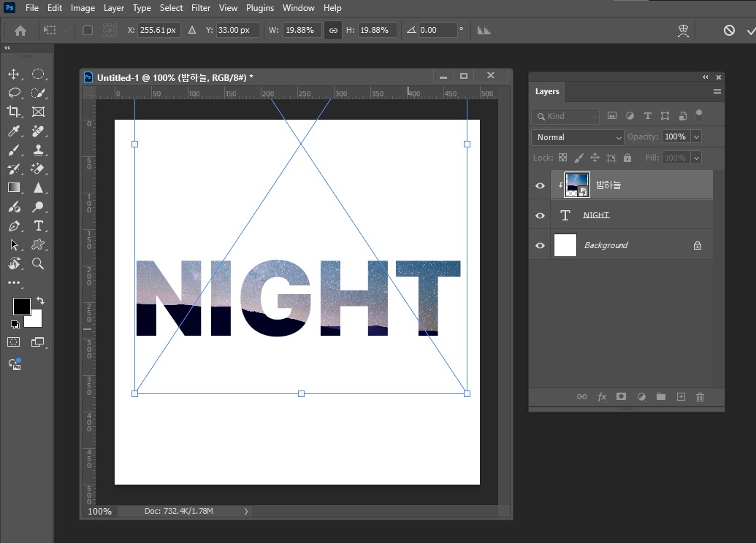Image resolution: width=756 pixels, height=543 pixels.
Task: Open the Image menu
Action: tap(83, 8)
